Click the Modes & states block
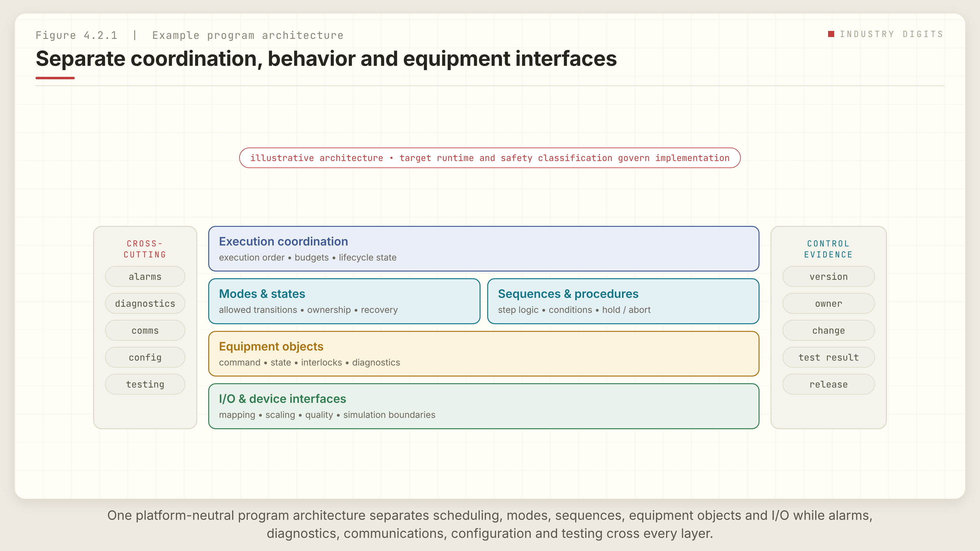This screenshot has width=980, height=551. [x=344, y=301]
